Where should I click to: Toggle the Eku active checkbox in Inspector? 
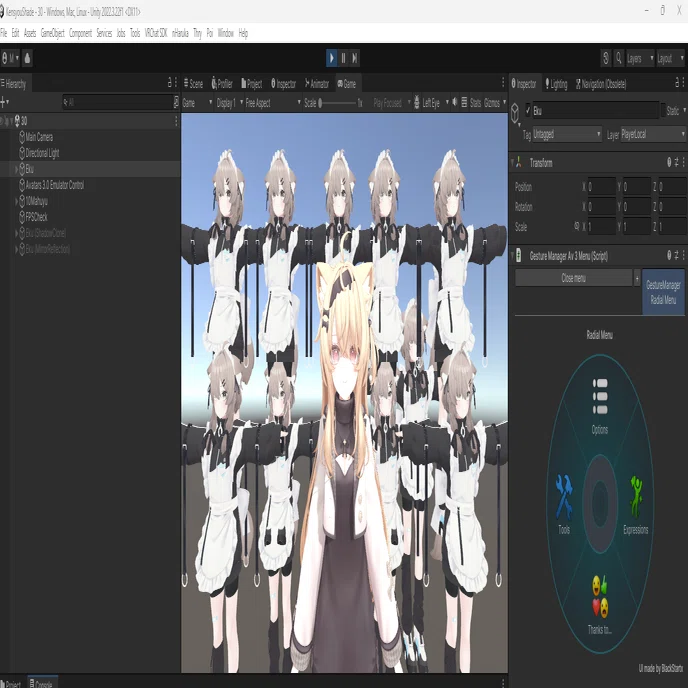[528, 111]
